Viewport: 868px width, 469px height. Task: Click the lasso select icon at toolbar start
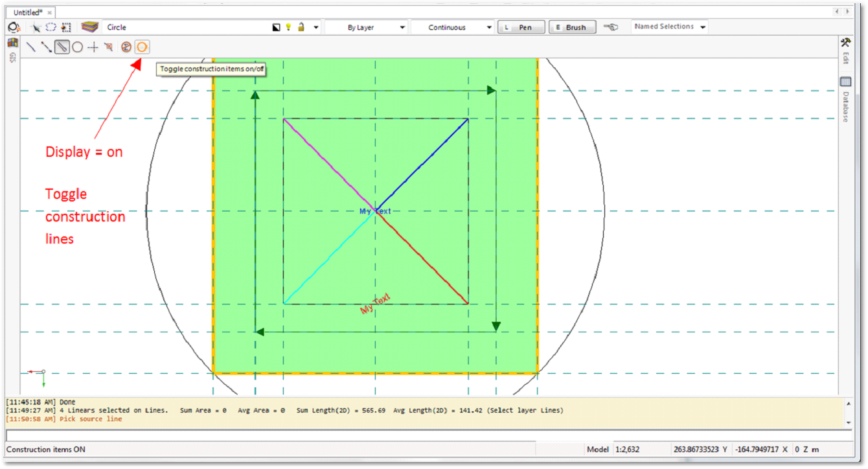point(14,27)
